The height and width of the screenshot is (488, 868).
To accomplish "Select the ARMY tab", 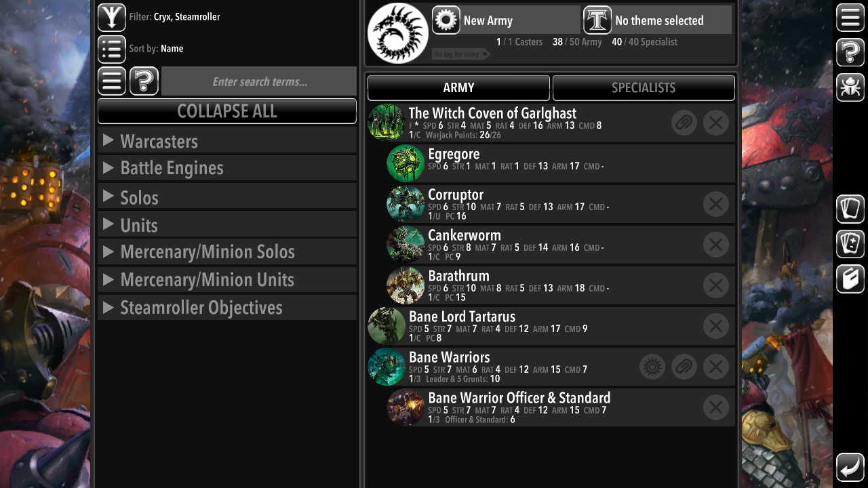I will pos(458,88).
